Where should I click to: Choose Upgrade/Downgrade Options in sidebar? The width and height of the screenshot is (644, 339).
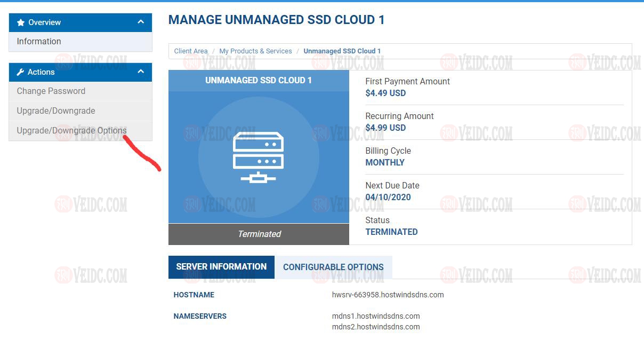point(71,130)
